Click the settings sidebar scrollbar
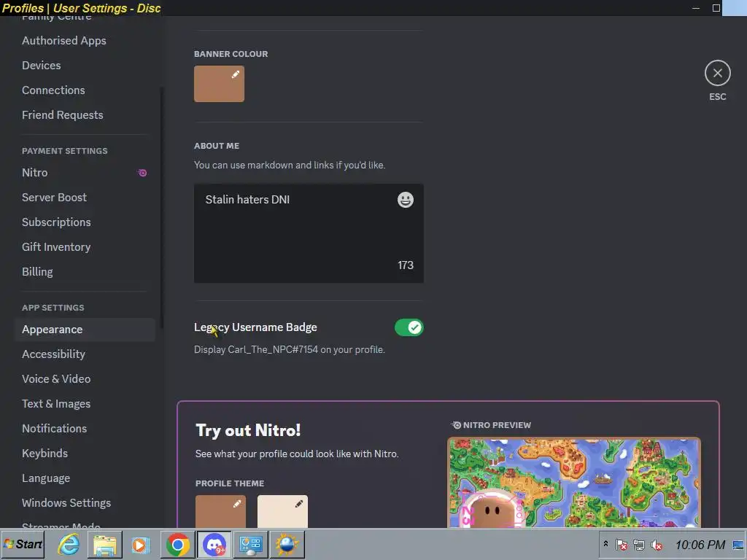747x560 pixels. click(162, 207)
